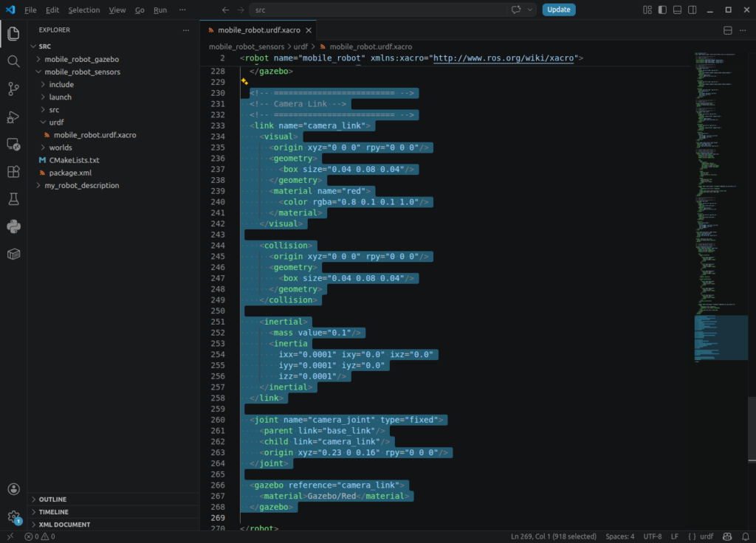
Task: Open remote window indicator in status bar
Action: coord(10,536)
